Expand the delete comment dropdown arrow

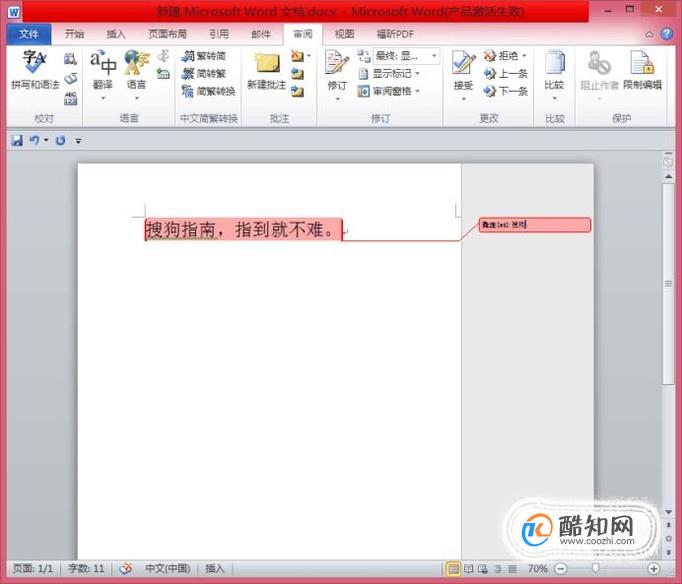(x=309, y=56)
